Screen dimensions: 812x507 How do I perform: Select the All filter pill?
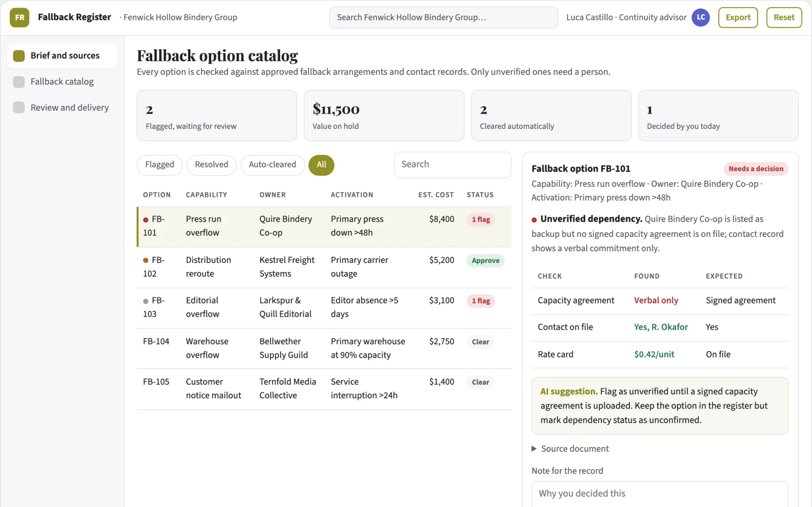(x=321, y=165)
